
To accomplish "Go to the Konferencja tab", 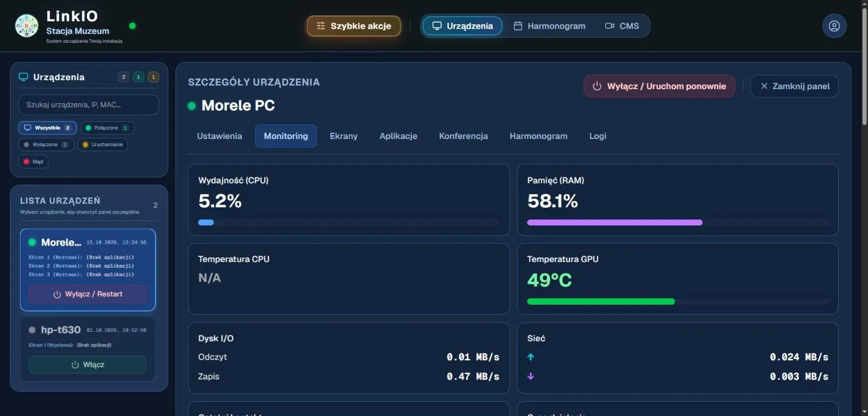I will pyautogui.click(x=463, y=136).
